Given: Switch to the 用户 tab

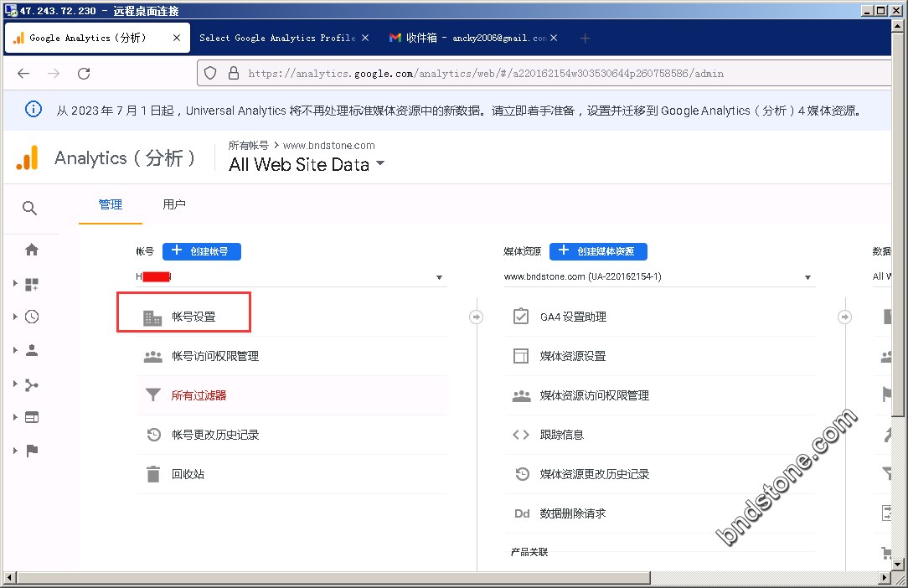Looking at the screenshot, I should (173, 204).
